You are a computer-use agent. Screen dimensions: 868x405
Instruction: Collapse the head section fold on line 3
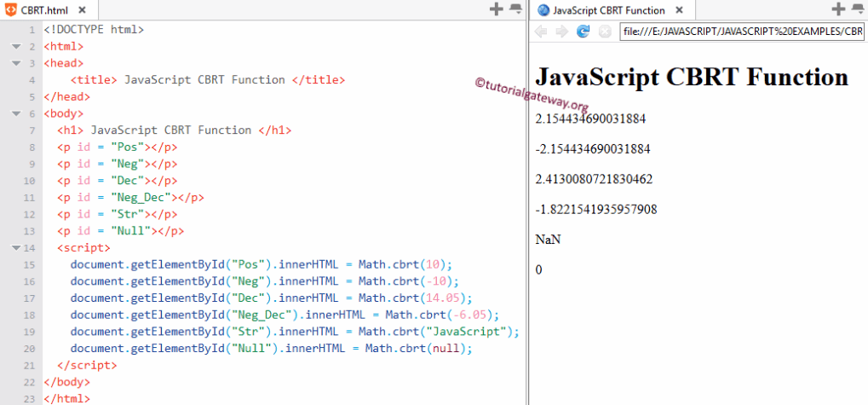point(15,63)
